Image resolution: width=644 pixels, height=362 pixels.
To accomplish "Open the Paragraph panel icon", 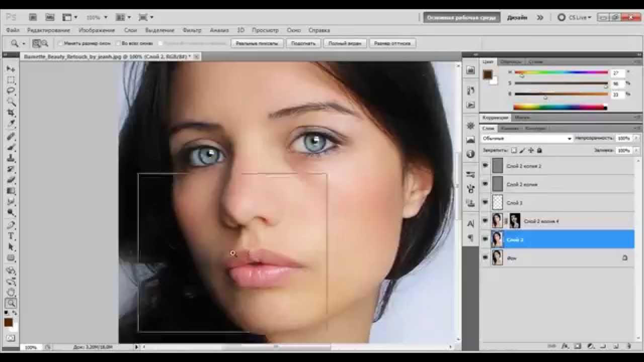I will click(470, 237).
